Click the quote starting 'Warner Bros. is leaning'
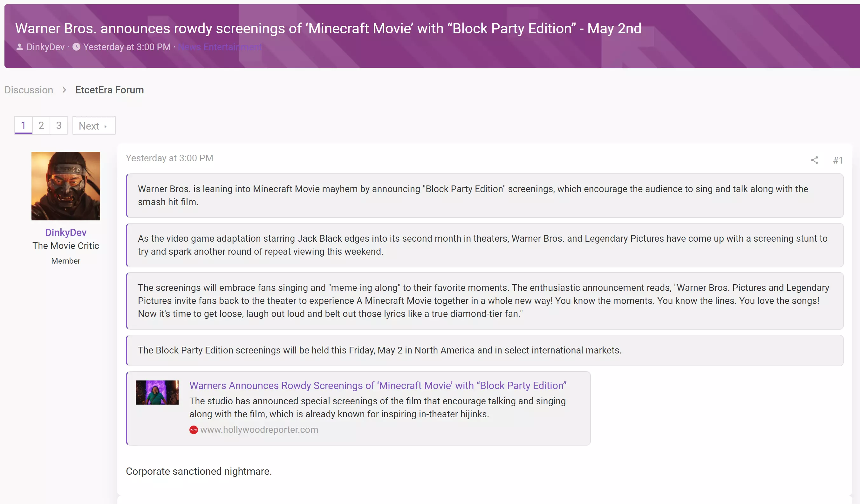 pyautogui.click(x=485, y=195)
